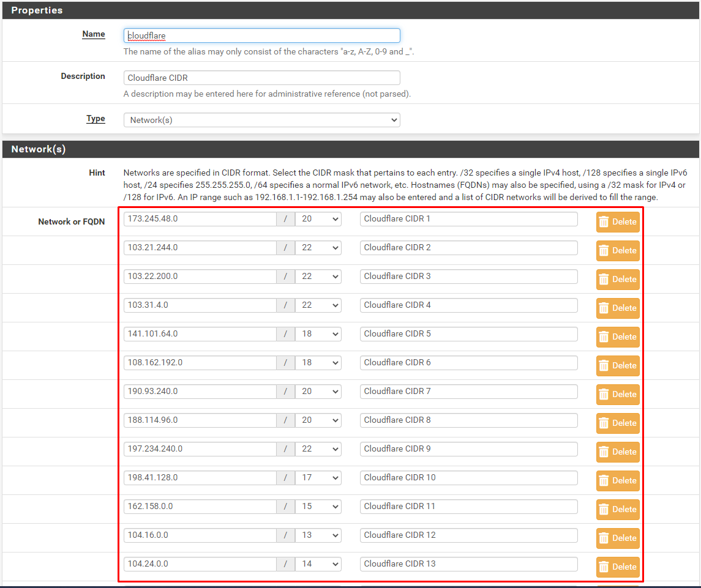This screenshot has width=701, height=588.
Task: Click trash icon for Cloudflare CIDR 2
Action: 617,251
